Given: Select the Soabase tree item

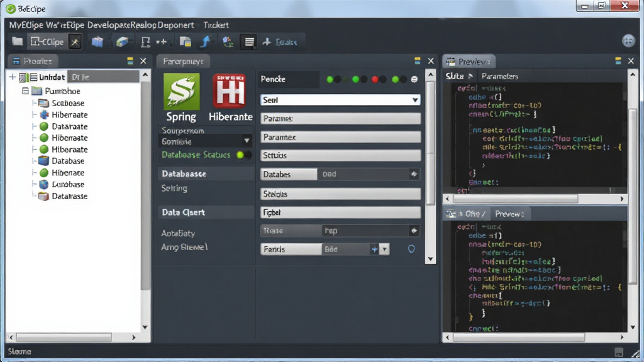Looking at the screenshot, I should [x=62, y=103].
